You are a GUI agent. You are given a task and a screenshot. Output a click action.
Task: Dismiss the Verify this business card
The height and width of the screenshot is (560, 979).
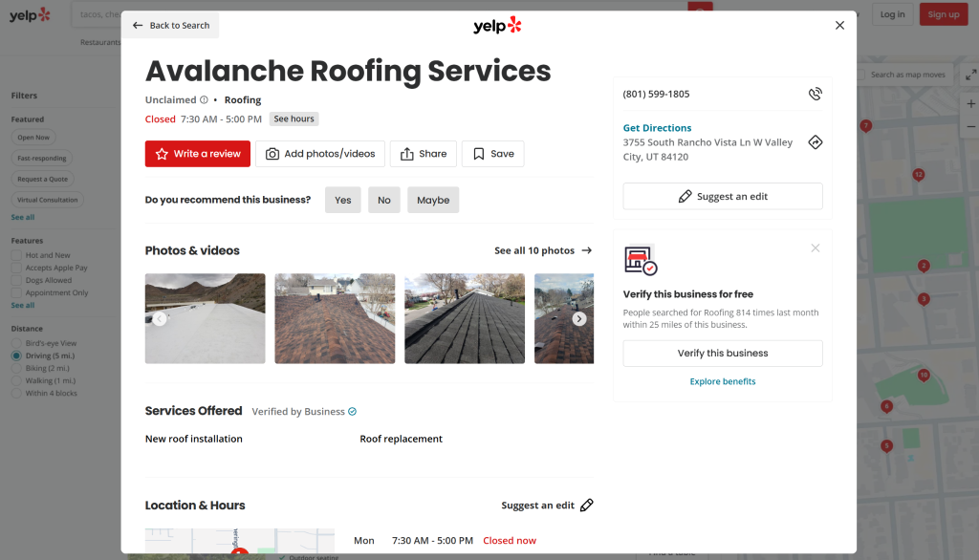tap(815, 248)
